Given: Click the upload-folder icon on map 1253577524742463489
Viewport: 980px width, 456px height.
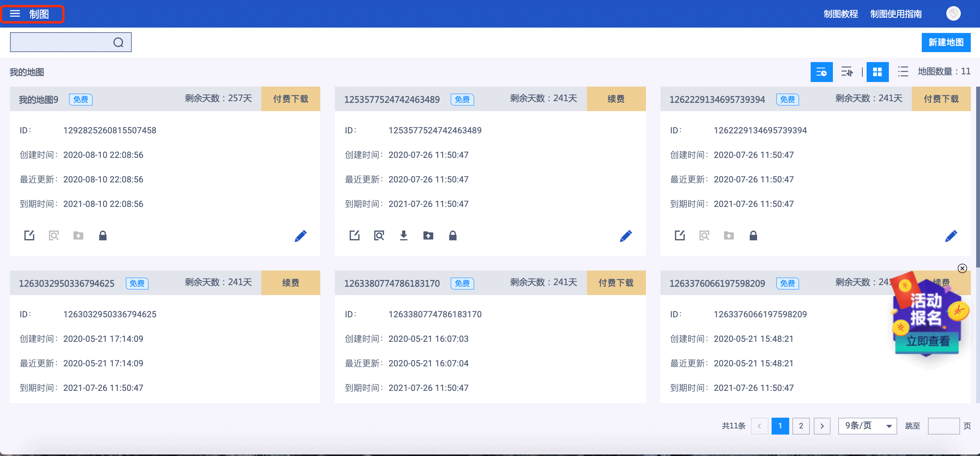Looking at the screenshot, I should [x=428, y=235].
